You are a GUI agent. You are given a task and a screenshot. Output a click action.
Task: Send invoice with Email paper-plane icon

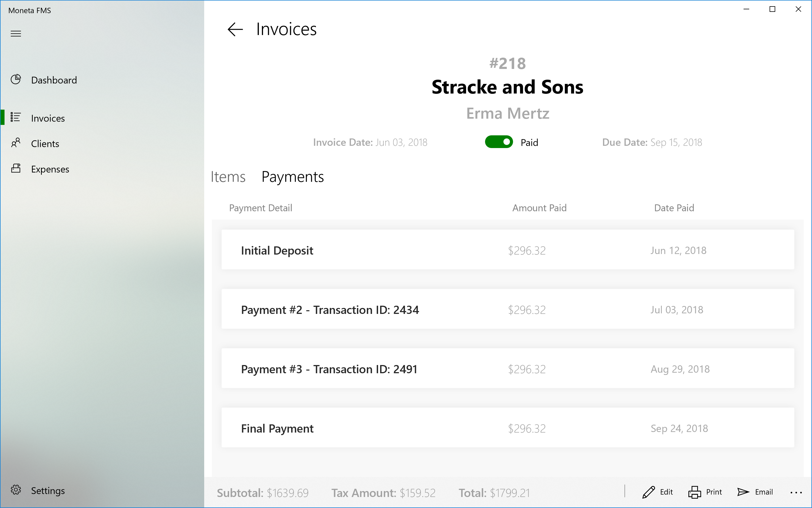743,492
